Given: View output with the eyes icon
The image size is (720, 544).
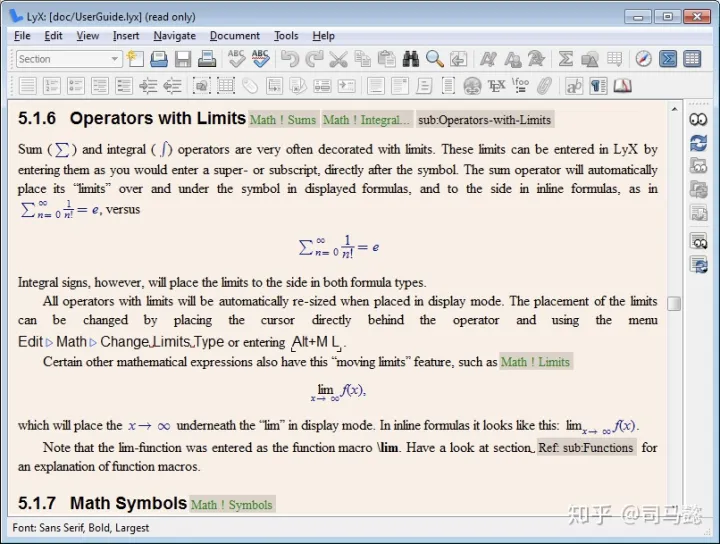Looking at the screenshot, I should pyautogui.click(x=698, y=120).
